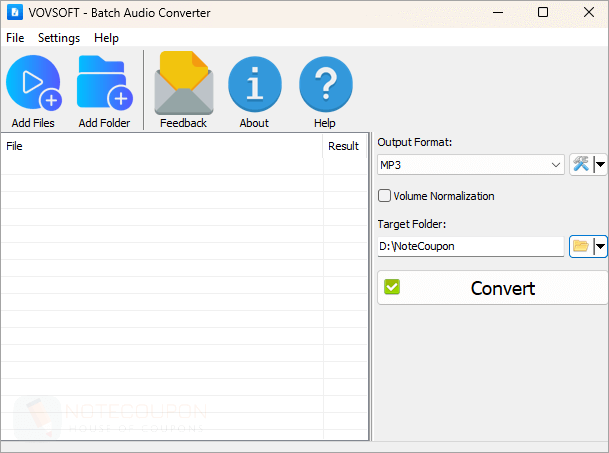Open the File menu
Image resolution: width=609 pixels, height=453 pixels.
click(x=15, y=38)
